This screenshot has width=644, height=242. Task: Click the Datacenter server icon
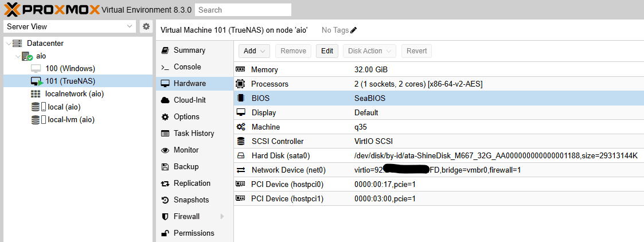click(17, 43)
